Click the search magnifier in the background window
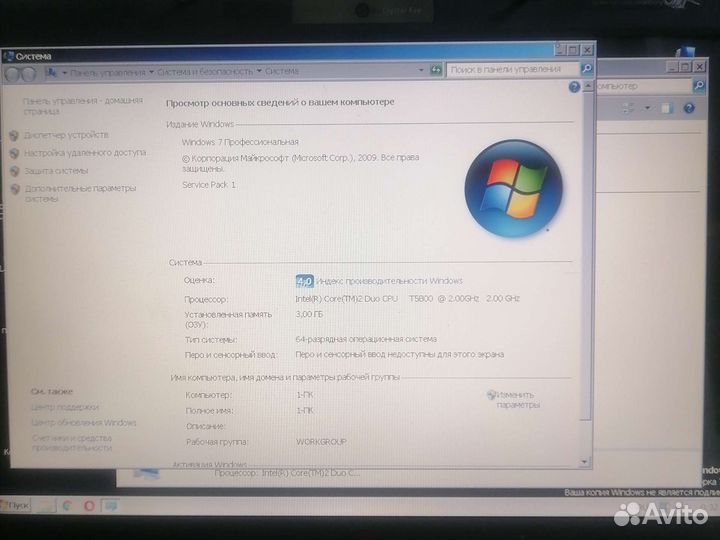 point(699,85)
